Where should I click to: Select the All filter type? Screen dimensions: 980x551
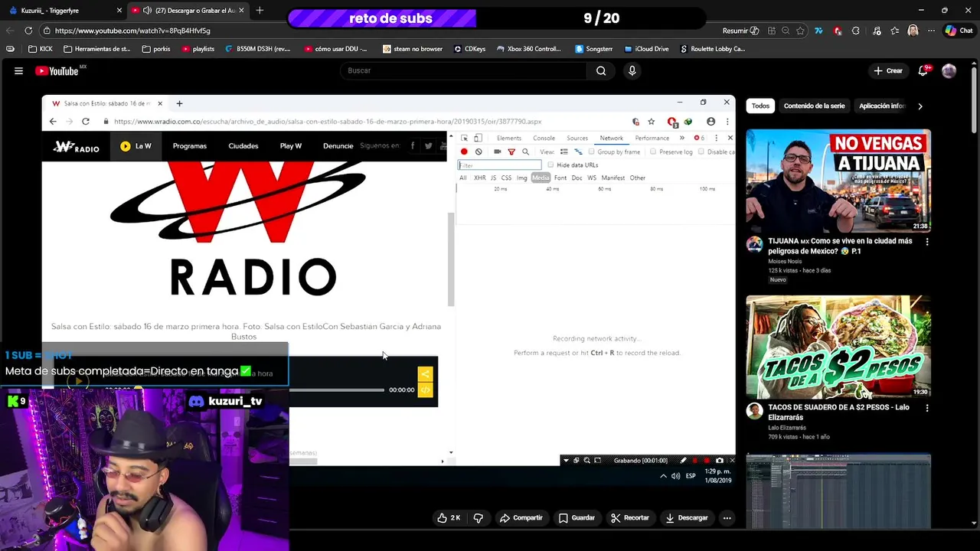[462, 178]
